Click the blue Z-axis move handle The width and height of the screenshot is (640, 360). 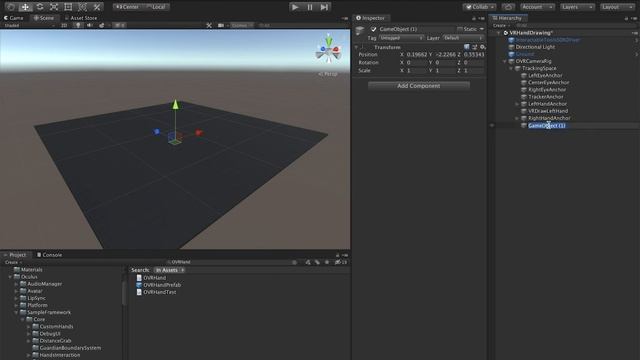tap(157, 131)
